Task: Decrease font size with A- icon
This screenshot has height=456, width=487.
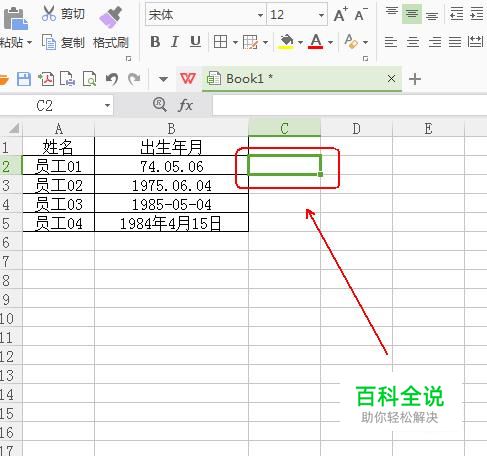Action: pyautogui.click(x=361, y=15)
